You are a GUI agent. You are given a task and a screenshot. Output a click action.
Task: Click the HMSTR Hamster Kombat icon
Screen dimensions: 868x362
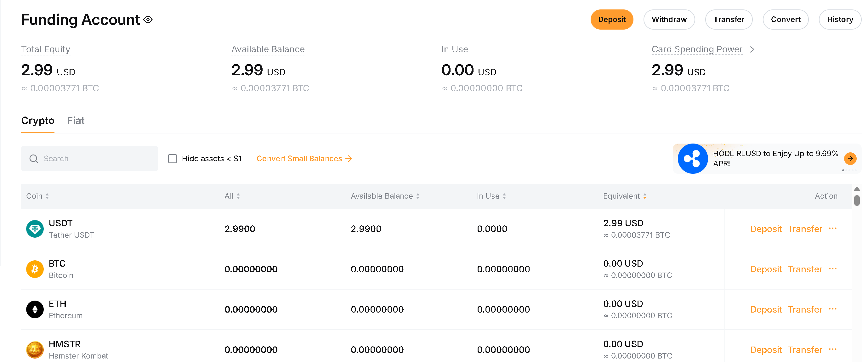35,350
